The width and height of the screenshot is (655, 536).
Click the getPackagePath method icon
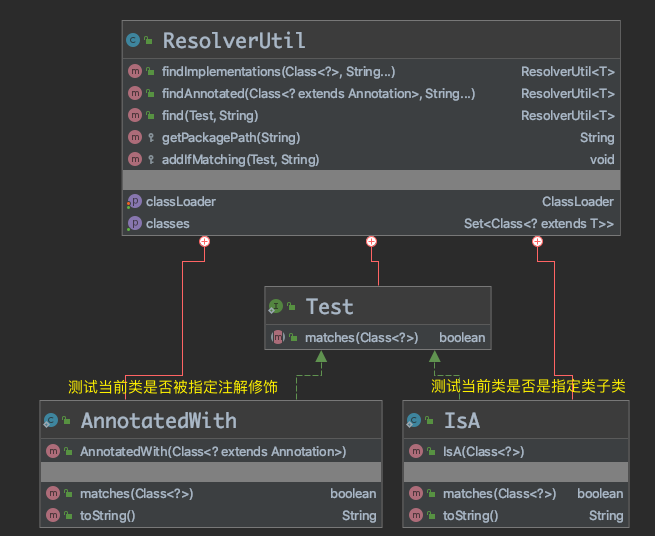pyautogui.click(x=134, y=137)
